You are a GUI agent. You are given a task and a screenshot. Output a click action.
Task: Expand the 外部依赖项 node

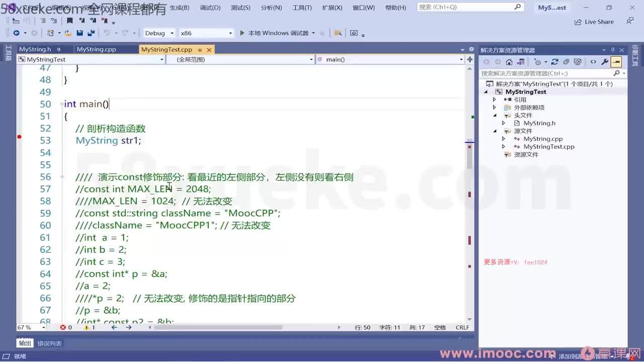coord(495,108)
